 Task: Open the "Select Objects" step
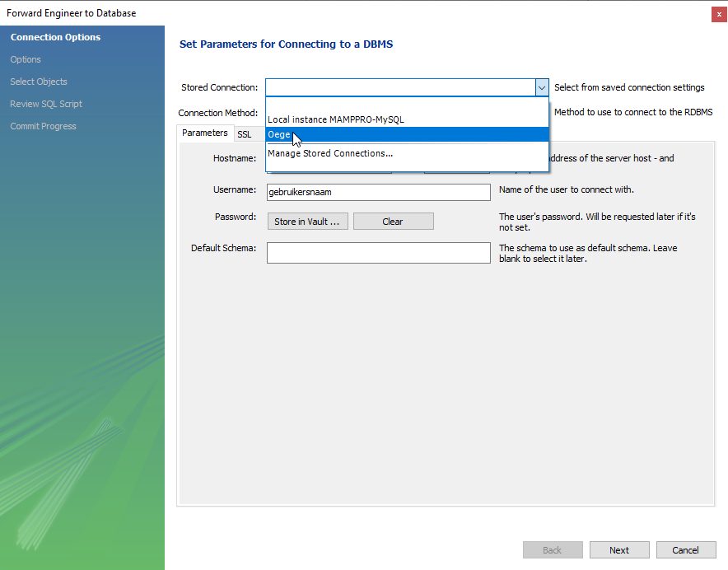[x=39, y=81]
